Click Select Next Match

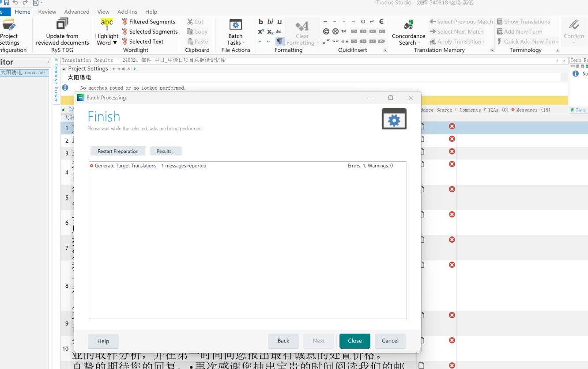point(456,32)
